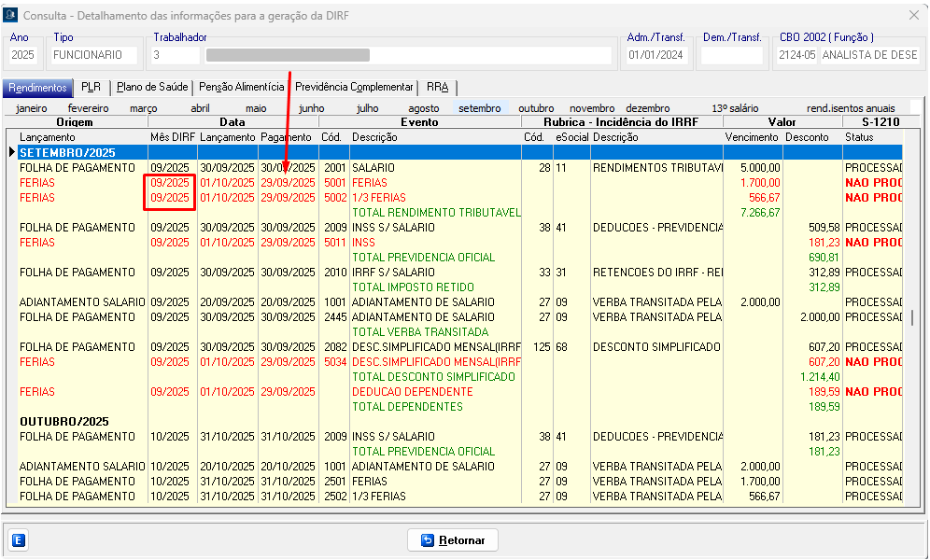The width and height of the screenshot is (930, 560).
Task: Close the DIRF consultation window
Action: (914, 16)
